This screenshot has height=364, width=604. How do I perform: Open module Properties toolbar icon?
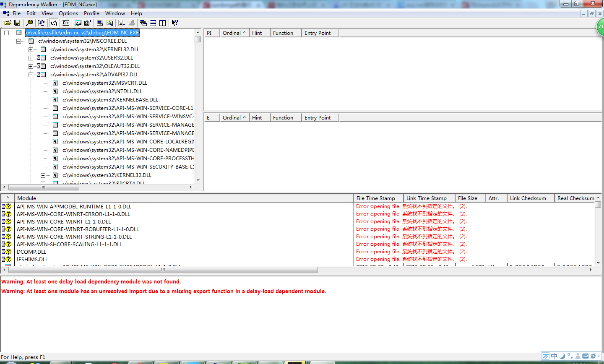pos(88,23)
